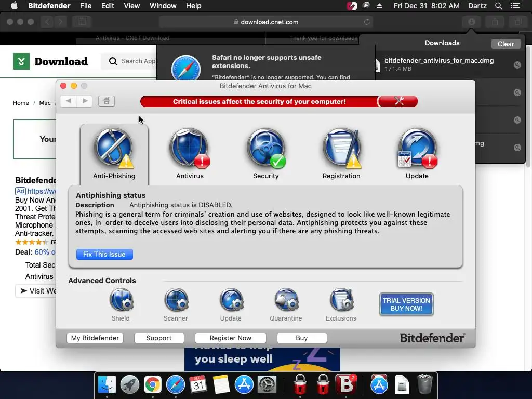
Task: Click Fix This Issue button
Action: tap(104, 254)
